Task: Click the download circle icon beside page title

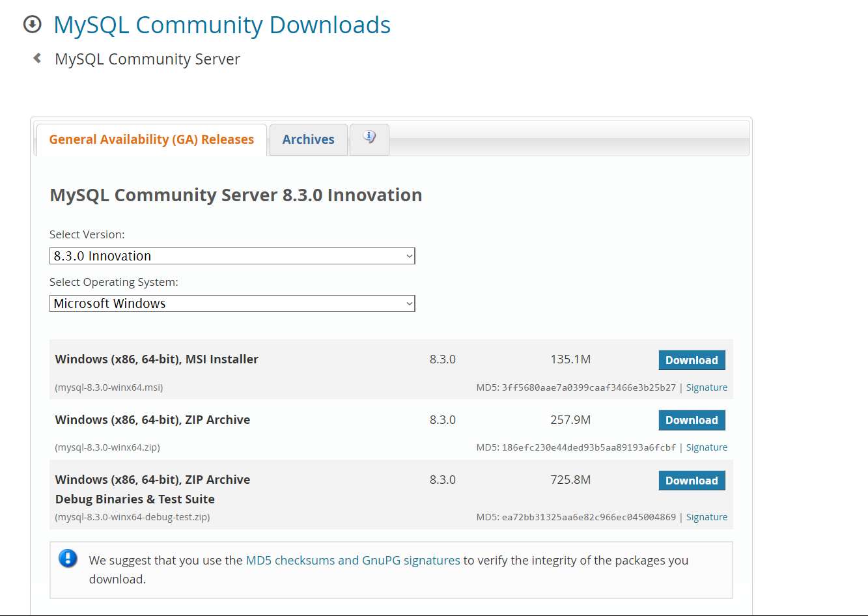Action: click(x=32, y=25)
